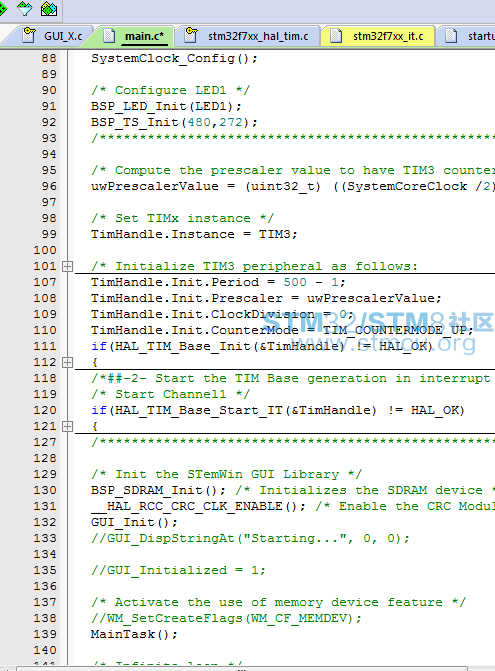Open the Pack Installer toolbar icon
The height and width of the screenshot is (671, 495).
(x=49, y=9)
